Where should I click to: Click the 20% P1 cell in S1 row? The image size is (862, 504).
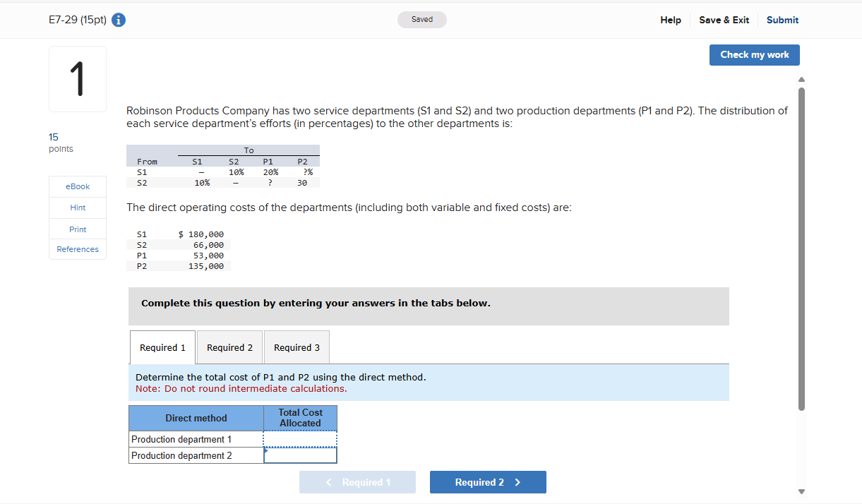270,172
